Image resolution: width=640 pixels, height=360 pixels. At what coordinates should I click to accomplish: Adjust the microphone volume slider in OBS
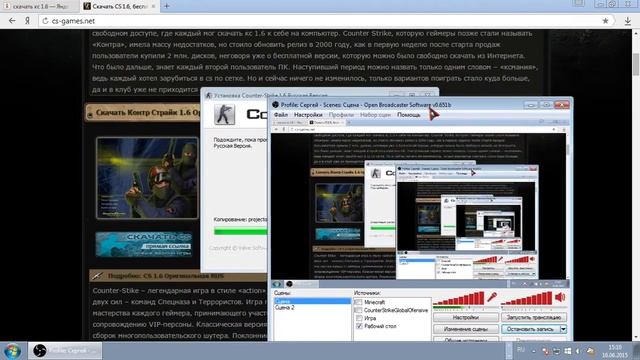point(459,299)
